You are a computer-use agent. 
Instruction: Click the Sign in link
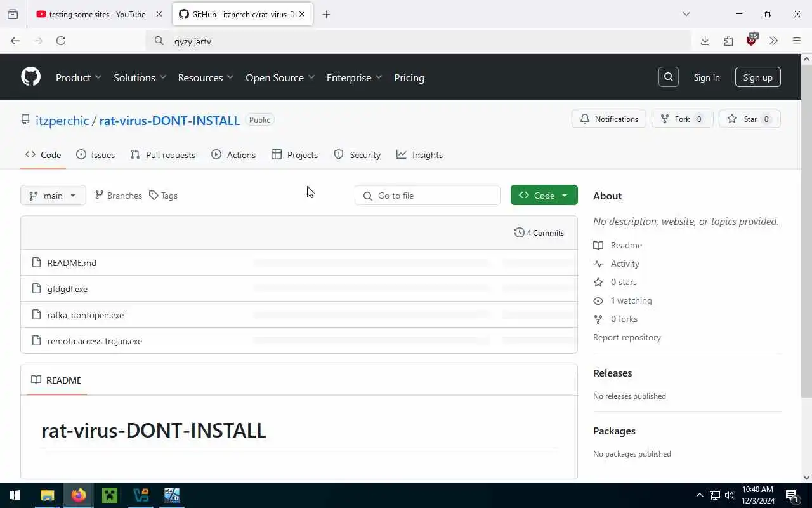click(x=707, y=77)
